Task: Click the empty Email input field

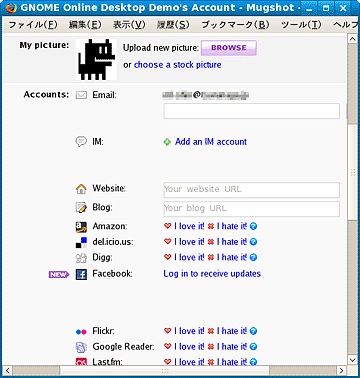Action: click(x=252, y=111)
